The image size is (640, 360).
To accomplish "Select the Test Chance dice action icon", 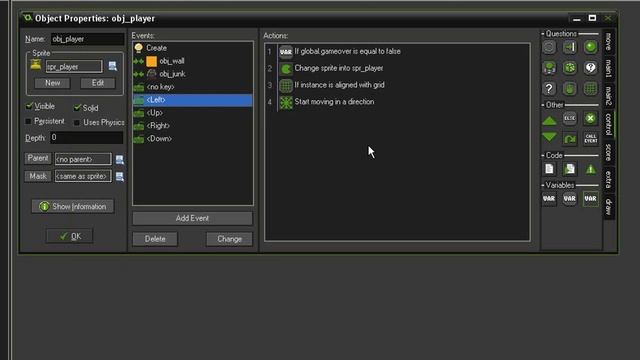I will tap(570, 68).
